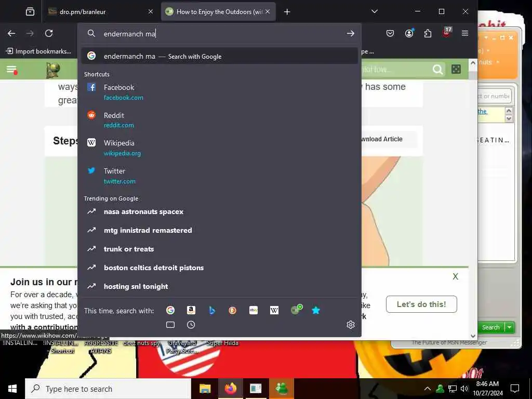Add the wikiHow search engine icon
Image resolution: width=532 pixels, height=399 pixels.
296,310
